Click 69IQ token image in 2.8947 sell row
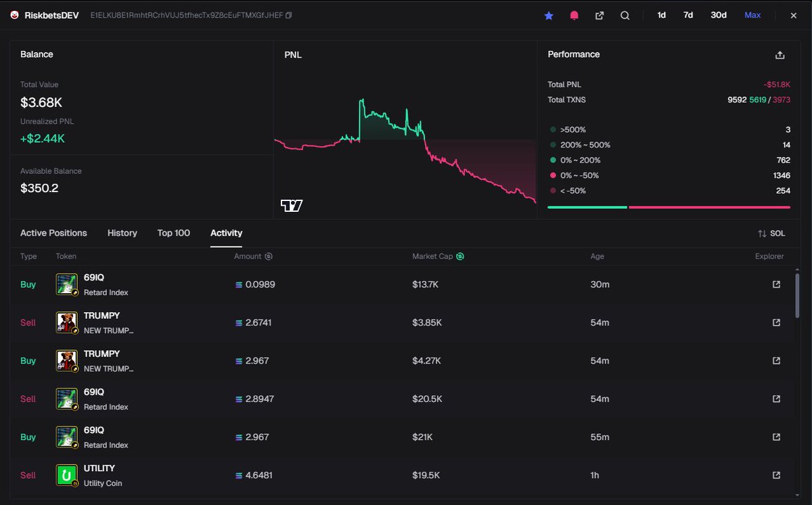The height and width of the screenshot is (505, 812). [x=67, y=399]
